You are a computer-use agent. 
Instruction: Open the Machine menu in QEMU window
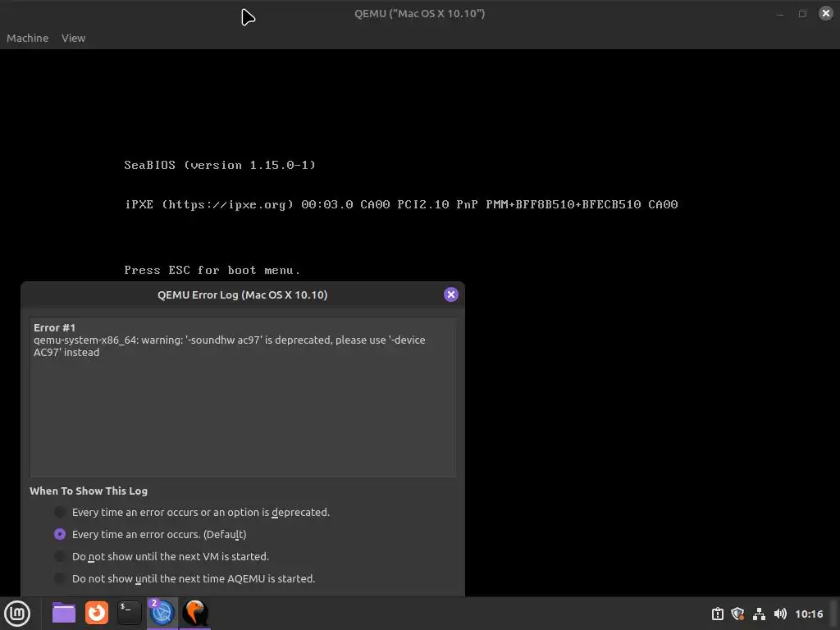coord(27,38)
